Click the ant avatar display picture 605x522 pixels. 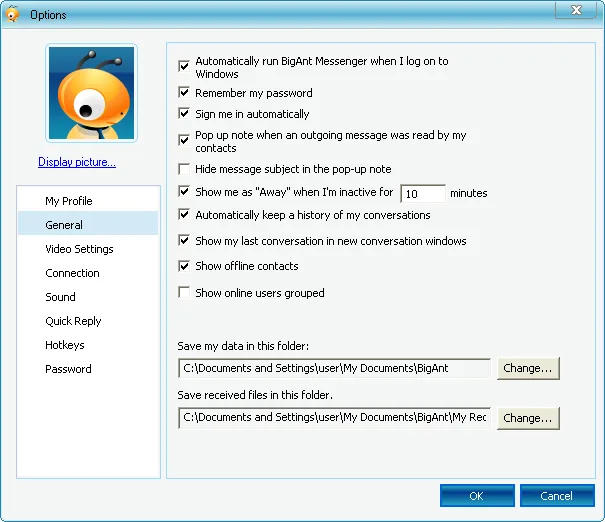point(91,93)
